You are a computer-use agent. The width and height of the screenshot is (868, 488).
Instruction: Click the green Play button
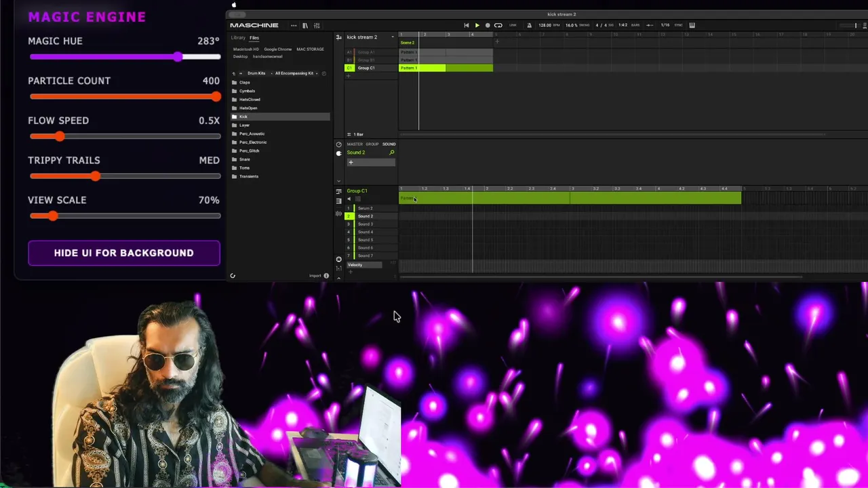477,25
